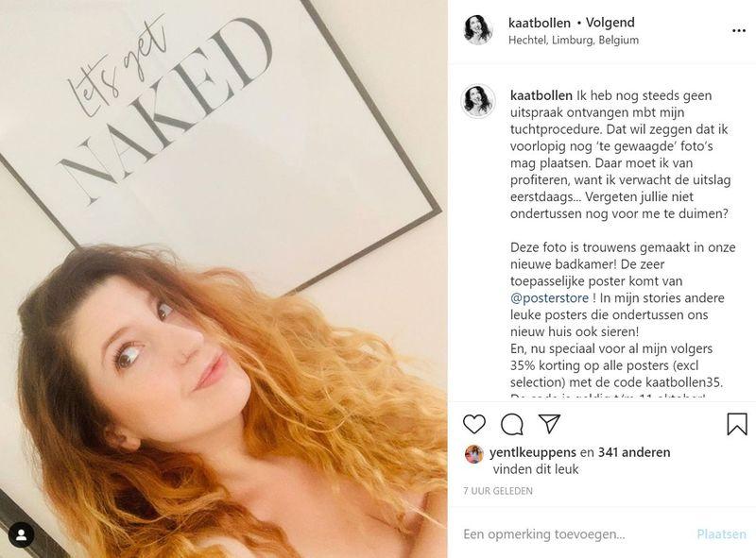The image size is (756, 558).
Task: Save post with the bookmark icon
Action: tap(737, 424)
